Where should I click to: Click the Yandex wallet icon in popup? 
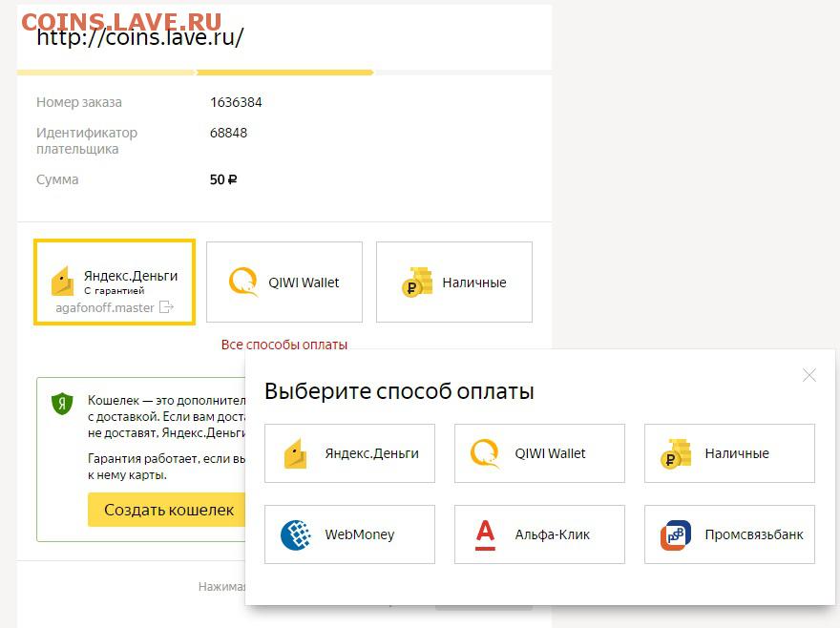(x=295, y=453)
